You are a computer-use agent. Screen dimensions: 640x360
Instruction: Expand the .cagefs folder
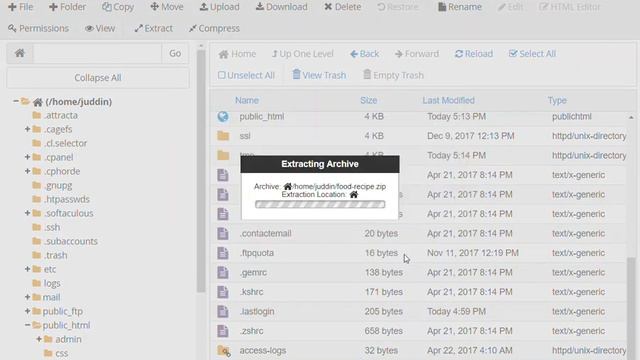27,129
